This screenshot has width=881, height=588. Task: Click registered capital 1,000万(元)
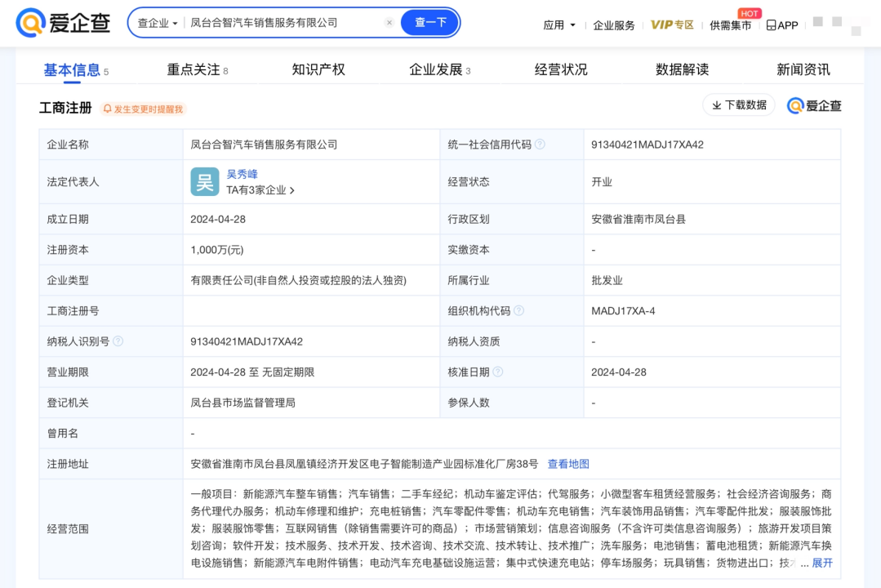point(217,250)
